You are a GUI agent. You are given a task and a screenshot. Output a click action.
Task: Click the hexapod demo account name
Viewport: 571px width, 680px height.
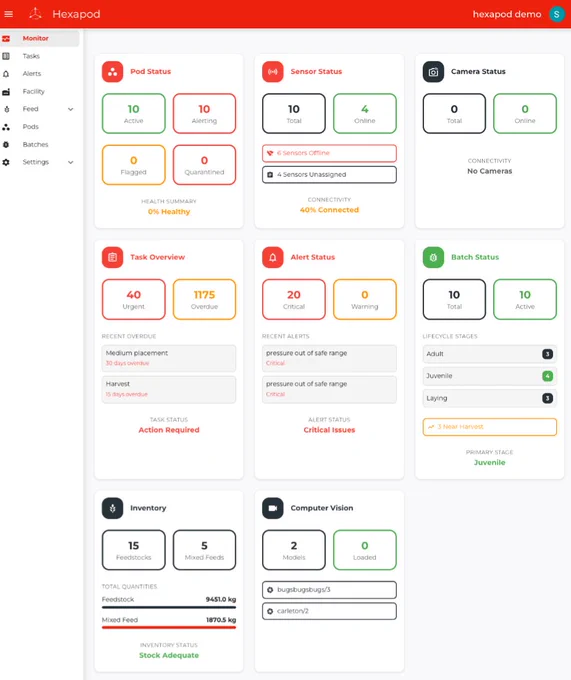[507, 14]
